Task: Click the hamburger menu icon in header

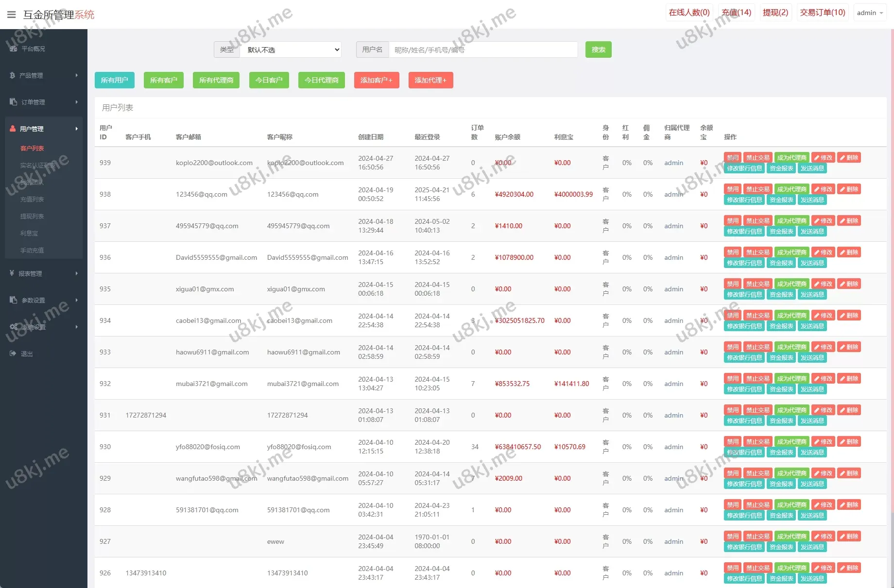Action: [12, 15]
